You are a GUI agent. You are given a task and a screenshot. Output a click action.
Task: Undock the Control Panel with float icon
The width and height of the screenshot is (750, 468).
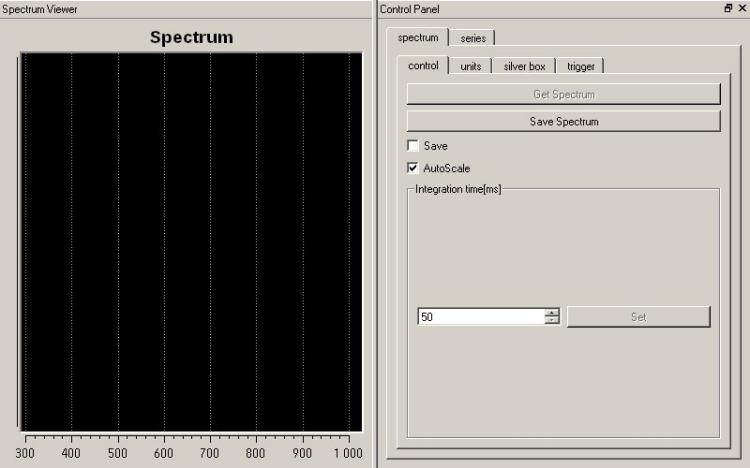728,8
